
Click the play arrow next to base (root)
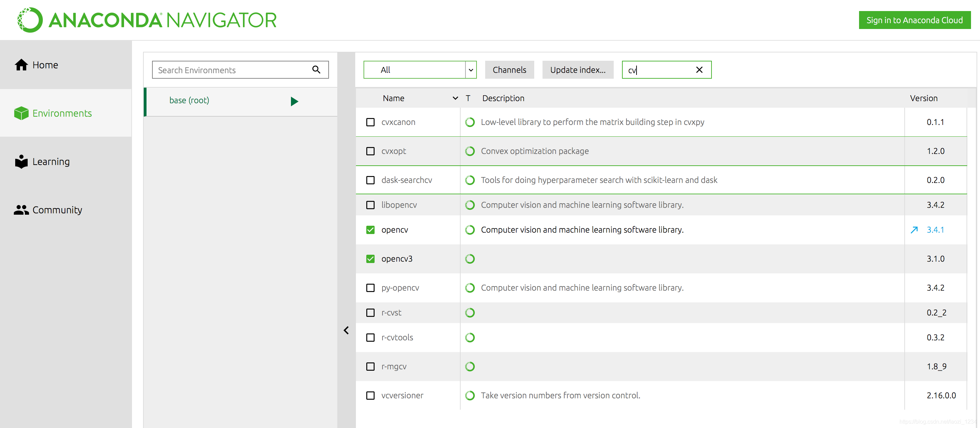294,101
